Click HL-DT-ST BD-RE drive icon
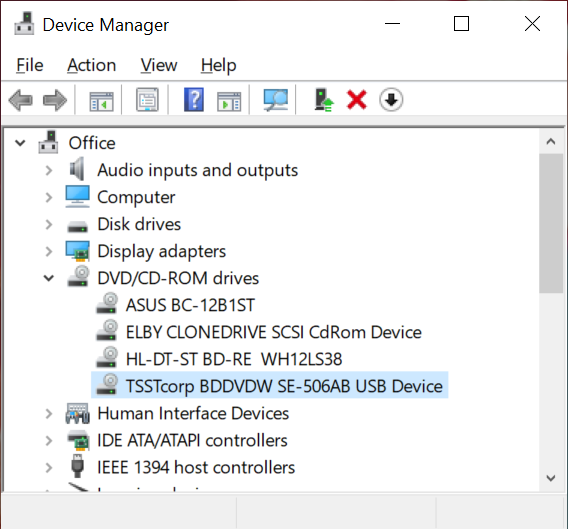This screenshot has height=529, width=568. (107, 357)
